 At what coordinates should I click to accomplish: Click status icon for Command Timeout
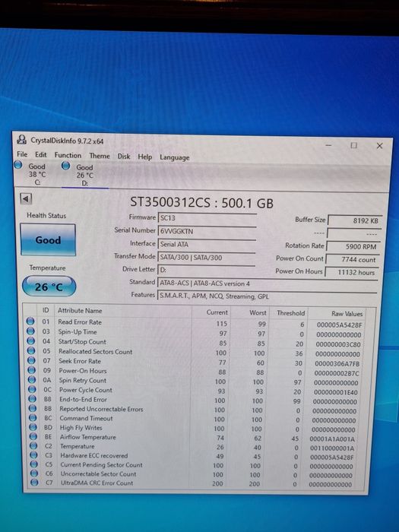(33, 418)
